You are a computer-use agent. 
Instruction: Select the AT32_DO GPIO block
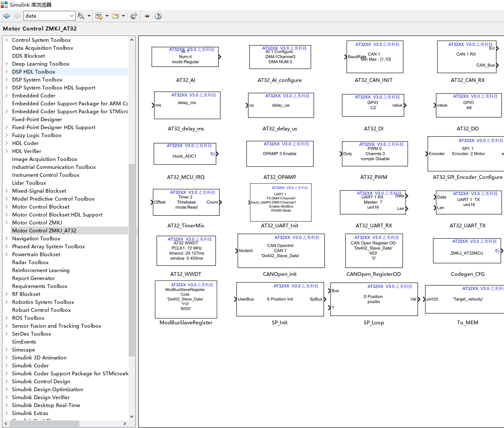click(469, 105)
